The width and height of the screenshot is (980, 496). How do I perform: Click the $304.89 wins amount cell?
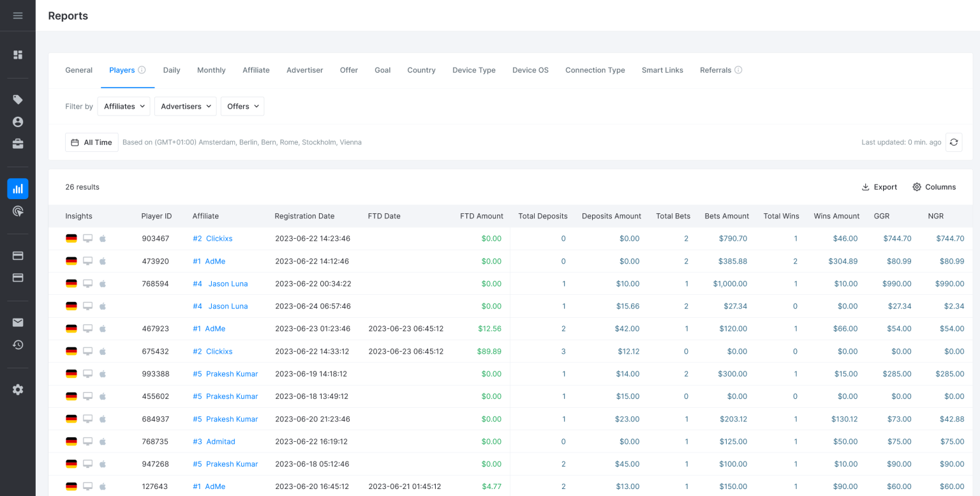click(843, 261)
